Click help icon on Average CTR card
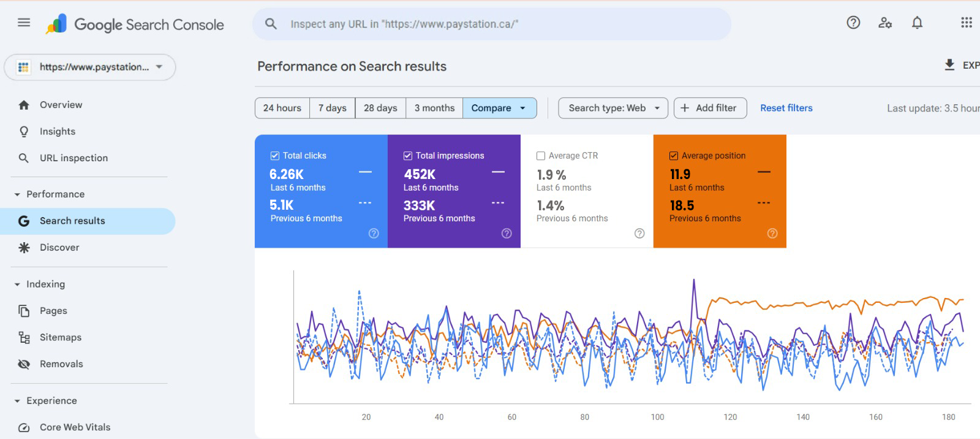The image size is (980, 439). click(x=639, y=233)
